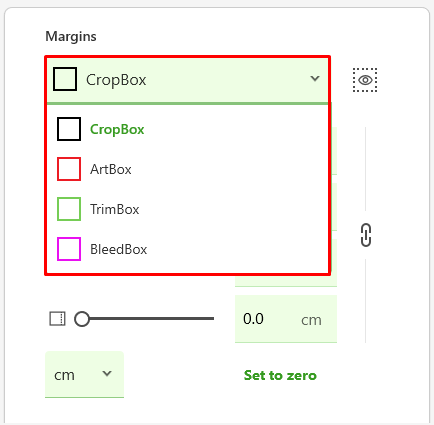Click the Set to zero link
The height and width of the screenshot is (425, 434).
[280, 375]
